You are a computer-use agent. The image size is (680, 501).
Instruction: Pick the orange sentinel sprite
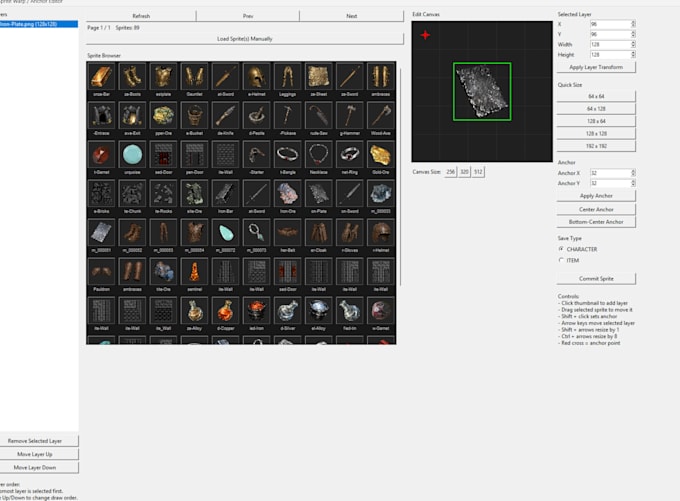(194, 272)
